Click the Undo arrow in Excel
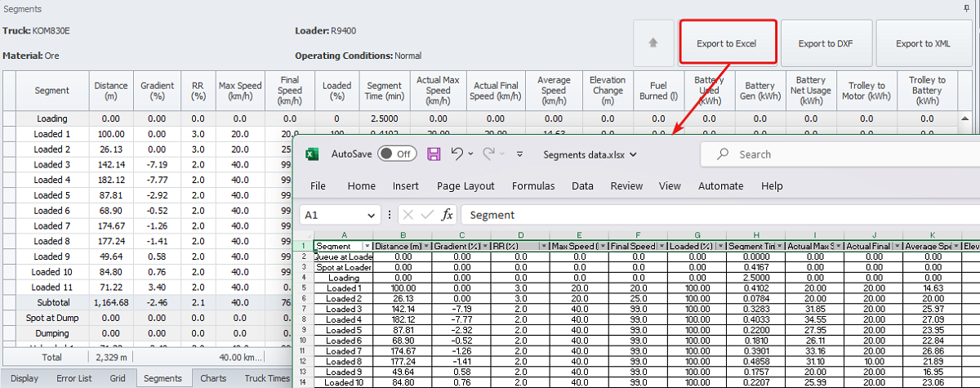 tap(457, 154)
